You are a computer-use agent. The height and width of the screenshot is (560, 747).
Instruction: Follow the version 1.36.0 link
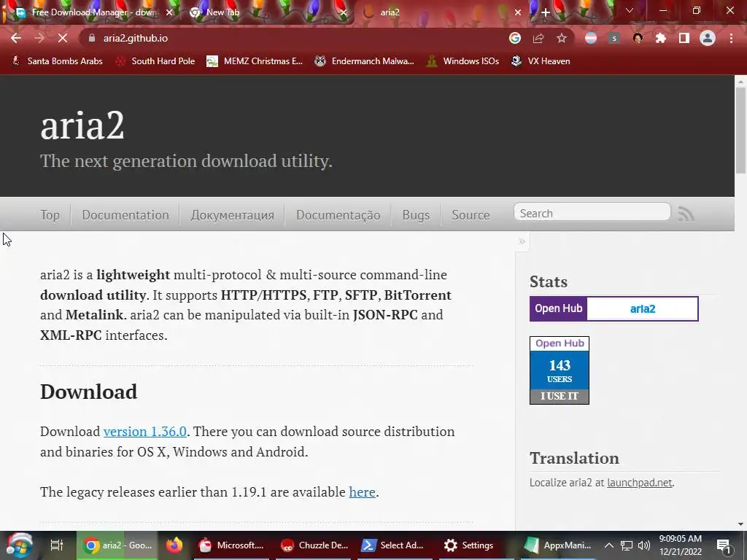click(x=145, y=432)
